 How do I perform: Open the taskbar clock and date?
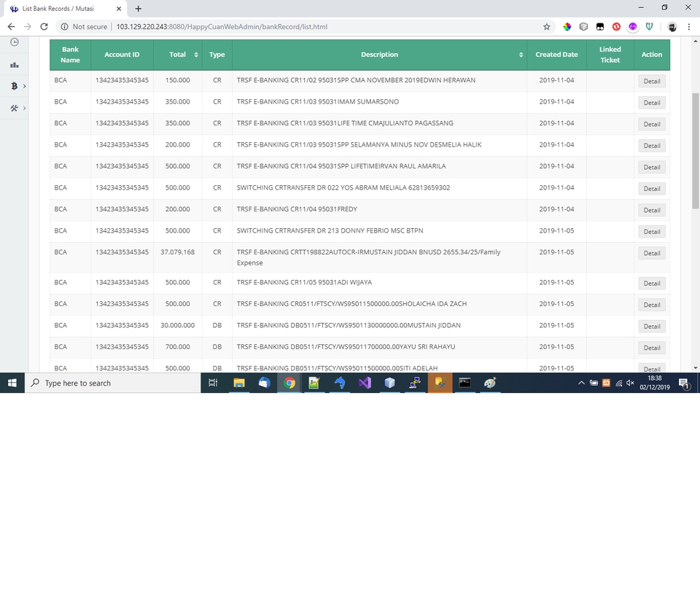pyautogui.click(x=655, y=383)
